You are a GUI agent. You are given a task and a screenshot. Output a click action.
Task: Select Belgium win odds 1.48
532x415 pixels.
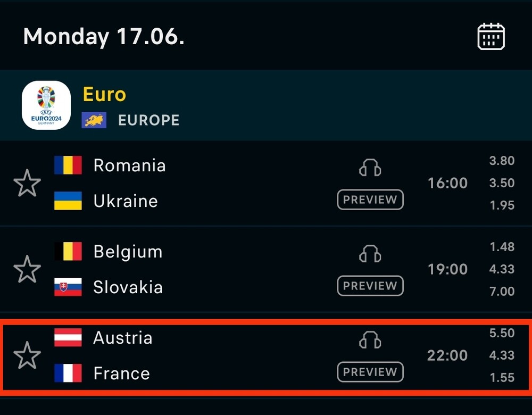502,247
